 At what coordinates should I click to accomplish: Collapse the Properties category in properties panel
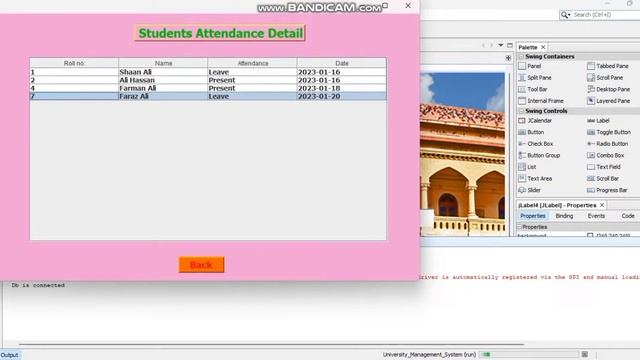(520, 227)
